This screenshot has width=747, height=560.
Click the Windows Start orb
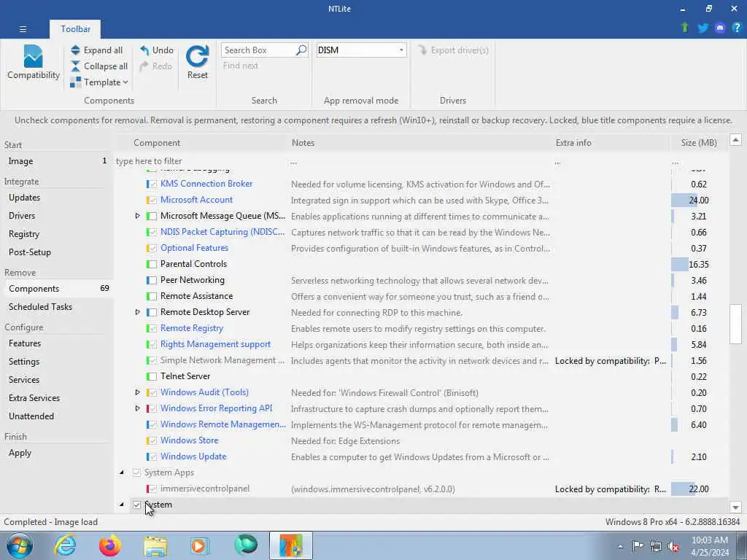coord(20,545)
